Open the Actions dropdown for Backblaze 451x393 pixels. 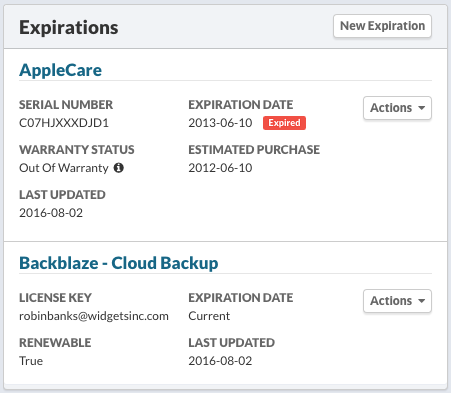pos(397,301)
